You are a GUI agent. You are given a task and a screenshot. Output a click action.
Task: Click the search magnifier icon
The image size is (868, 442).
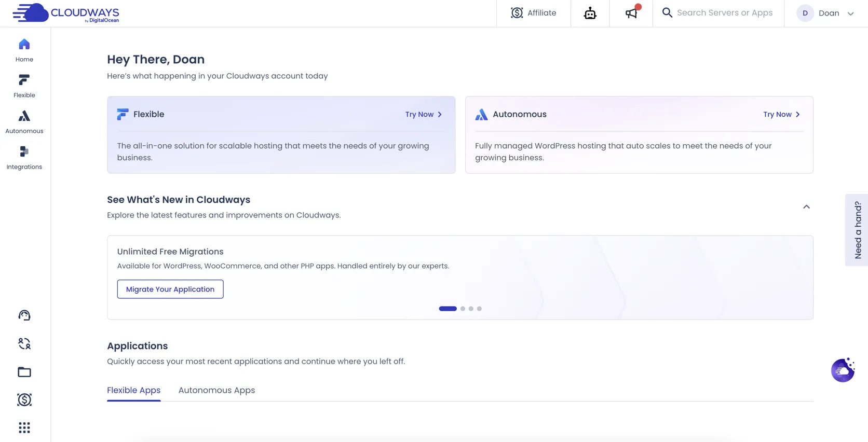(667, 12)
